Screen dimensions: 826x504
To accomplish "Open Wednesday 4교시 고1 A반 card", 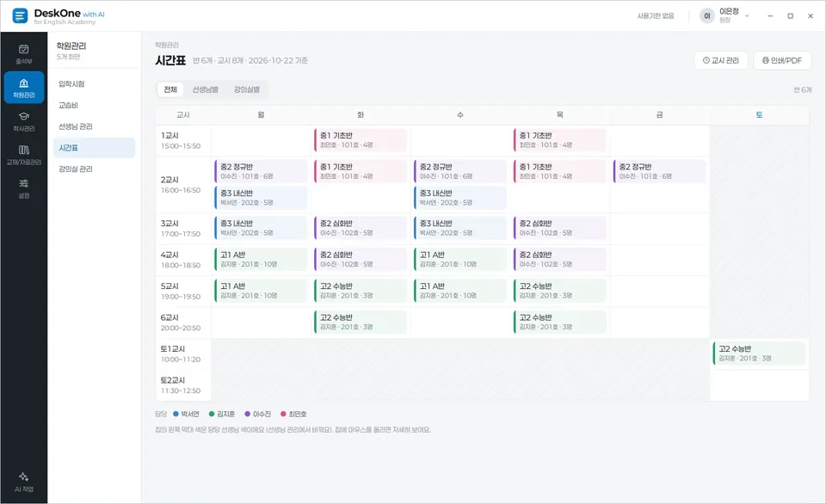I will coord(459,259).
